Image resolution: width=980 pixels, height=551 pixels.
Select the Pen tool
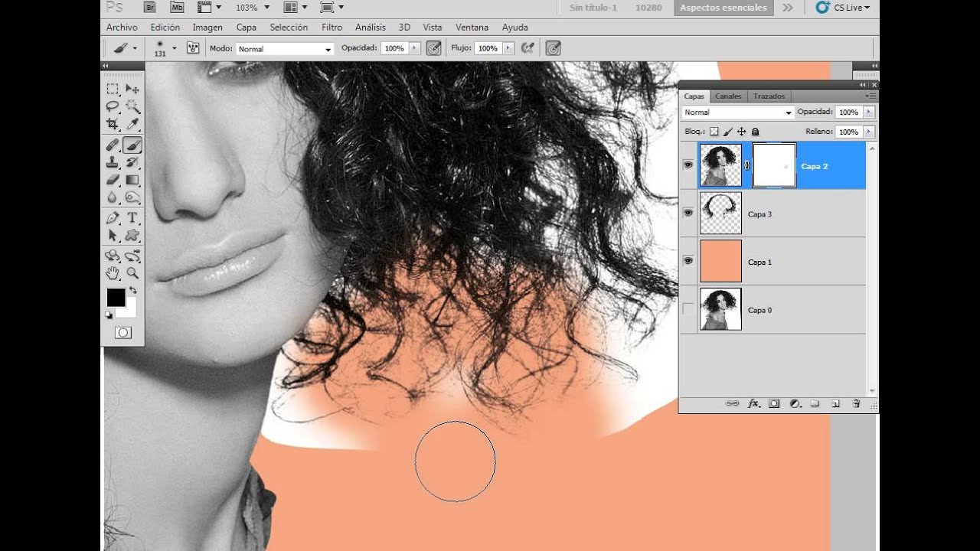(113, 218)
